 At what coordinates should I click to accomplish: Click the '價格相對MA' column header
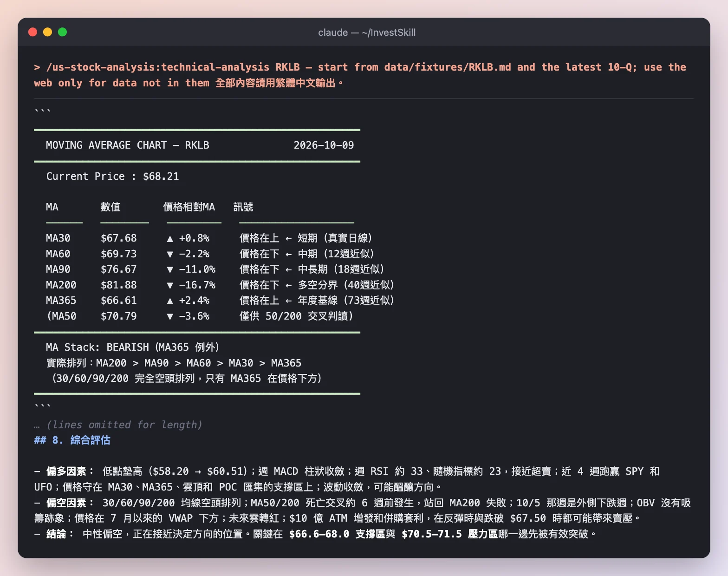pos(189,207)
